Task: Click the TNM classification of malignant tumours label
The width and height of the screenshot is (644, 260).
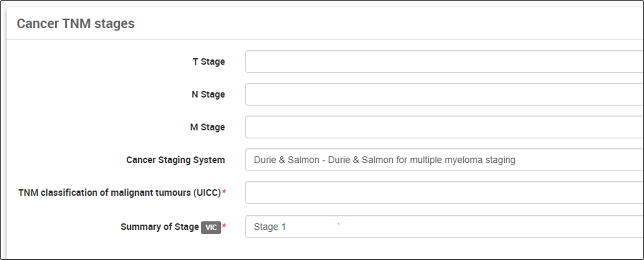Action: (119, 193)
